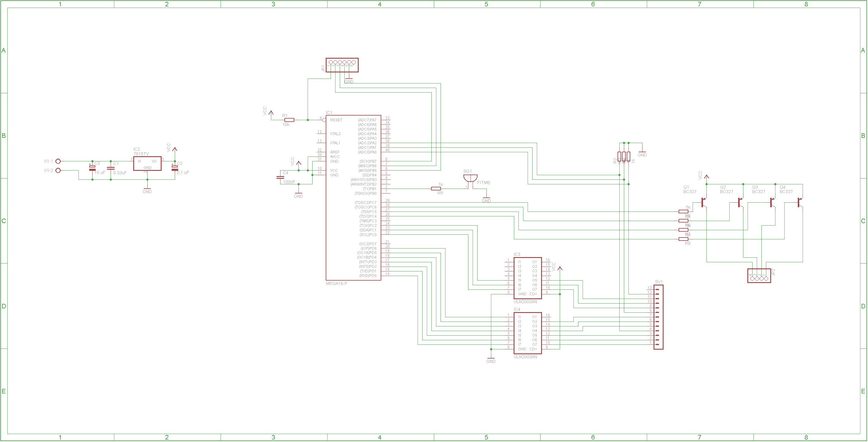Click the C2 0,1 uF capacitor

click(174, 168)
